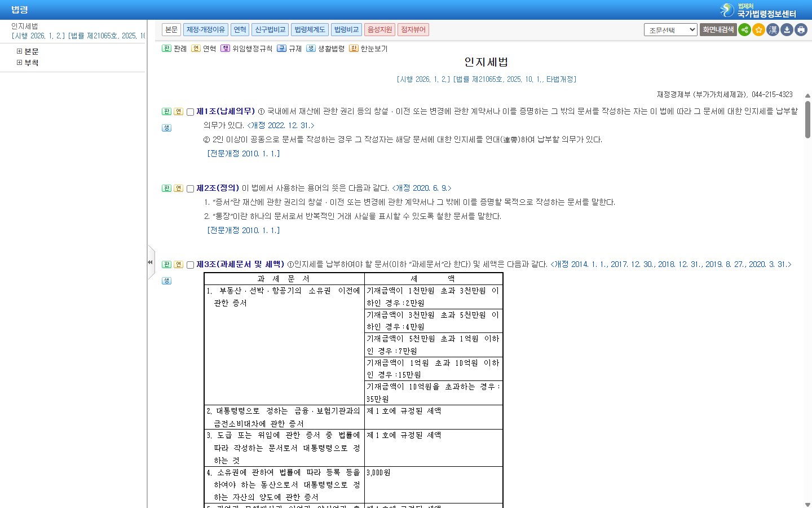Click the 화면내검색 button
Viewport: 812px width, 508px height.
tap(718, 29)
